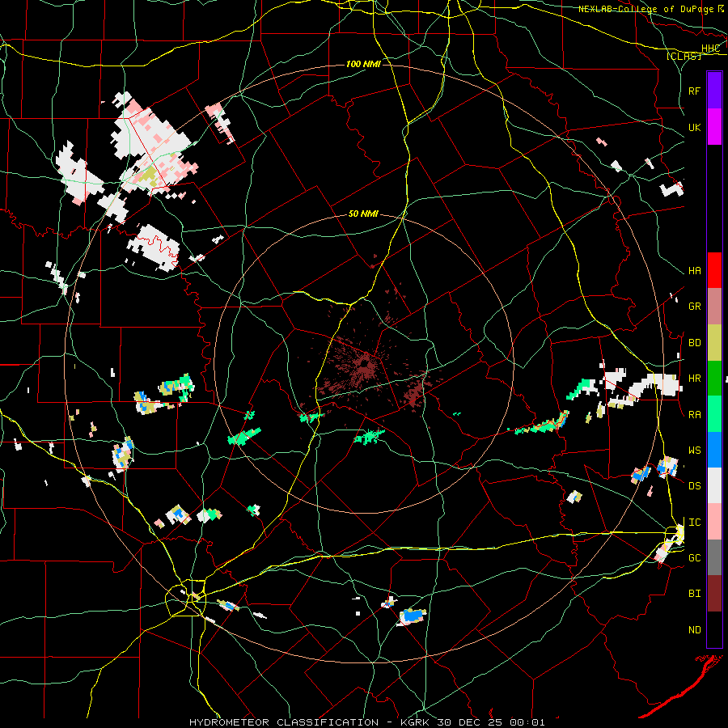Click the HA legend label
Viewport: 728px width, 728px height.
click(694, 271)
